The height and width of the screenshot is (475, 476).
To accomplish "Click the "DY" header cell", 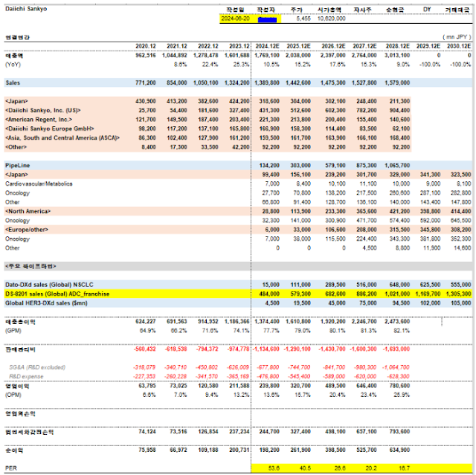I will click(x=427, y=10).
